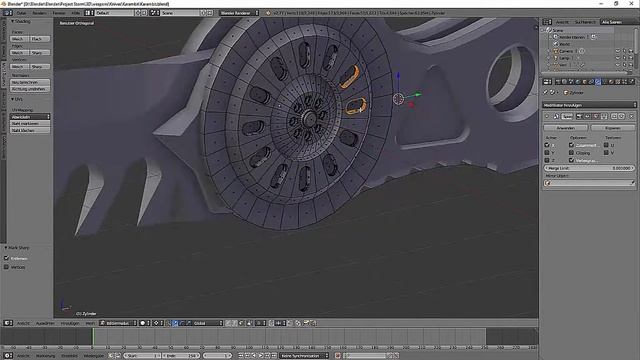Toggle the Vertices checkbox under Mark Sharp
Image resolution: width=640 pixels, height=360 pixels.
7,267
